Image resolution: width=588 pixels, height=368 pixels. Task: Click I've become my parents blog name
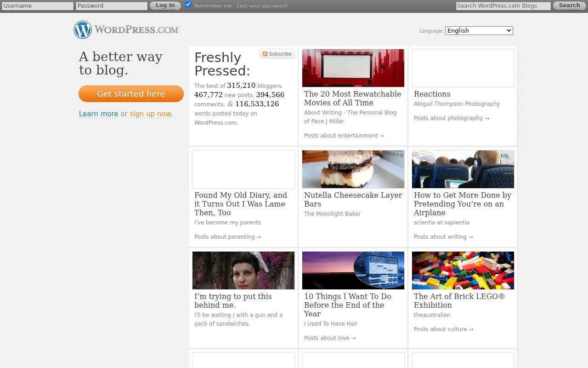227,223
